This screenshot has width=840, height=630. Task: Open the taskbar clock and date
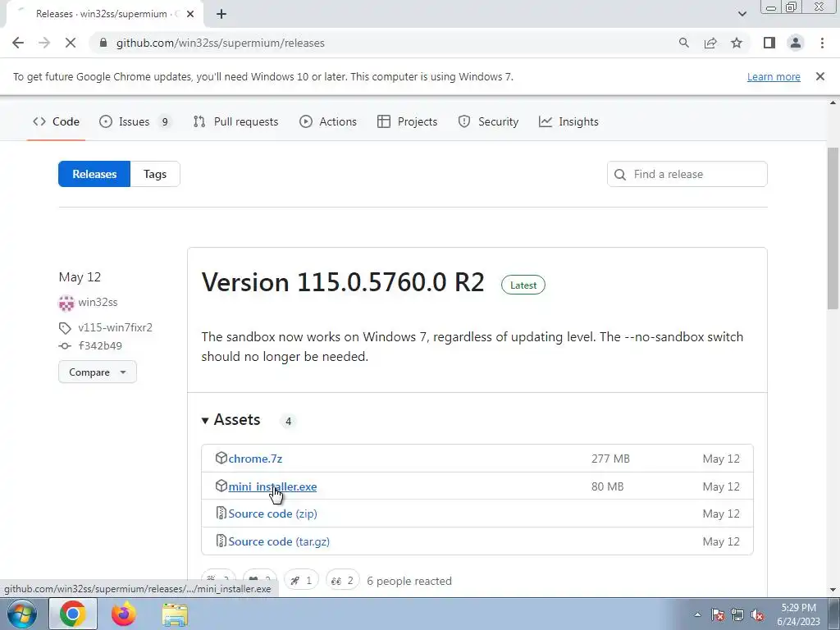[798, 614]
